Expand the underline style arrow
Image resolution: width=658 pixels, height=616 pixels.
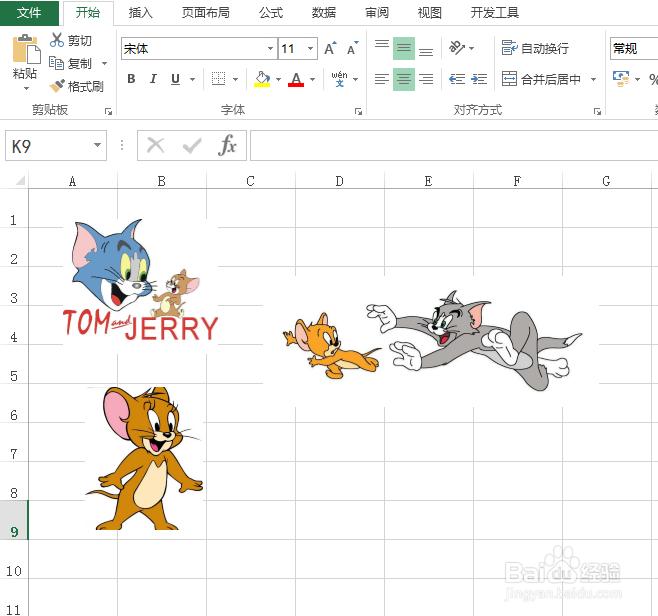192,79
